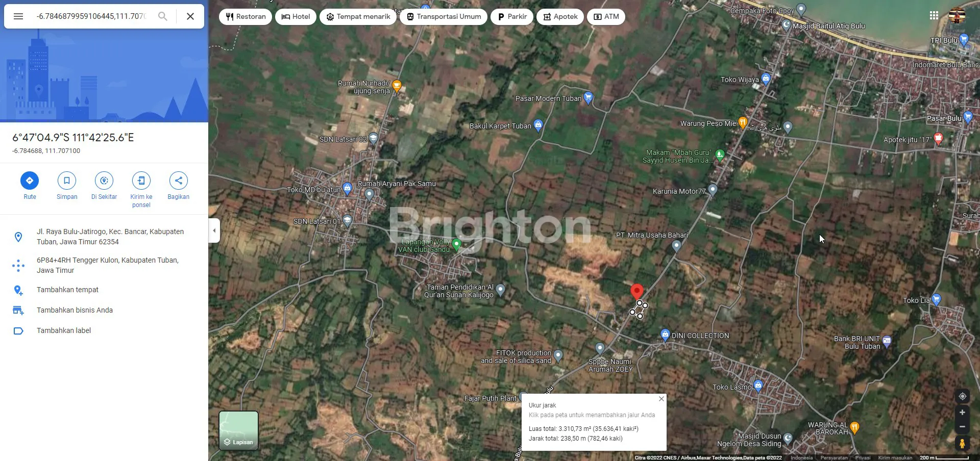Zoom in on the map
The width and height of the screenshot is (980, 461).
click(962, 413)
